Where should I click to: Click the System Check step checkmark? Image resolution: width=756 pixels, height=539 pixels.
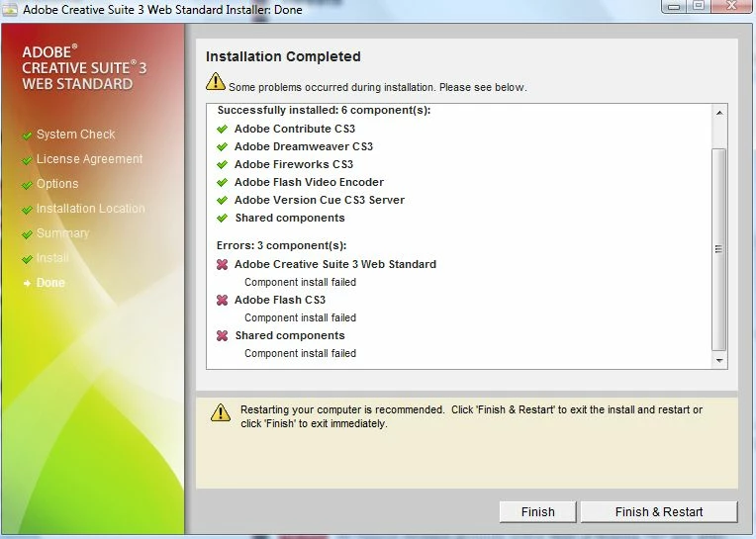click(27, 135)
